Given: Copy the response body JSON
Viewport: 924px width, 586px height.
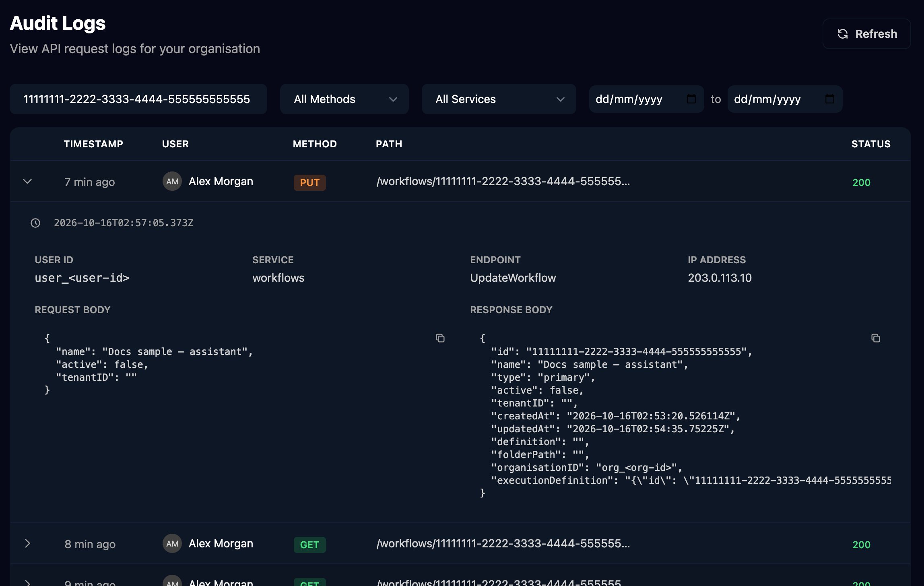Looking at the screenshot, I should 876,338.
